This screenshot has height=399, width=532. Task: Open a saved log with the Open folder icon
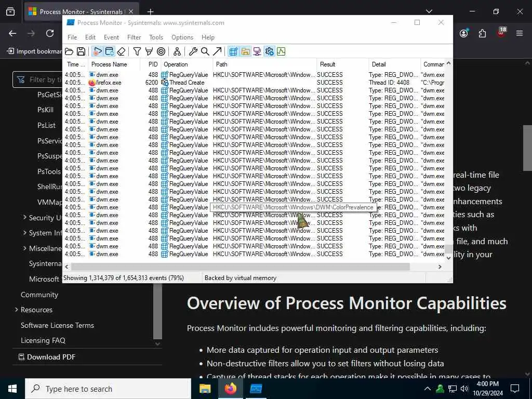pyautogui.click(x=69, y=51)
